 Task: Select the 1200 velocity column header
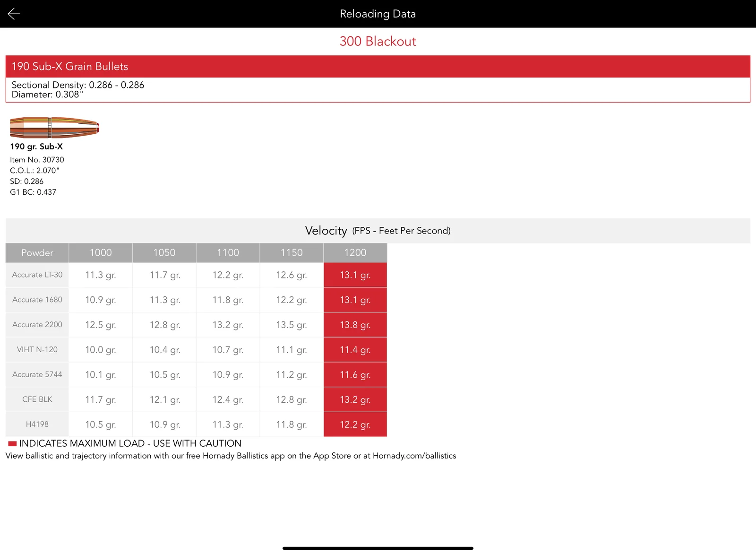tap(355, 253)
